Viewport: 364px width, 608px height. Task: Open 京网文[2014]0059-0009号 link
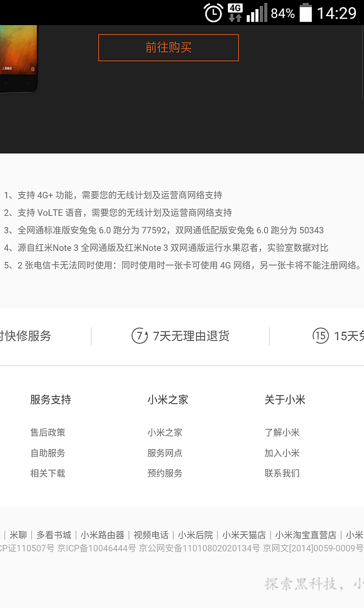click(x=313, y=548)
